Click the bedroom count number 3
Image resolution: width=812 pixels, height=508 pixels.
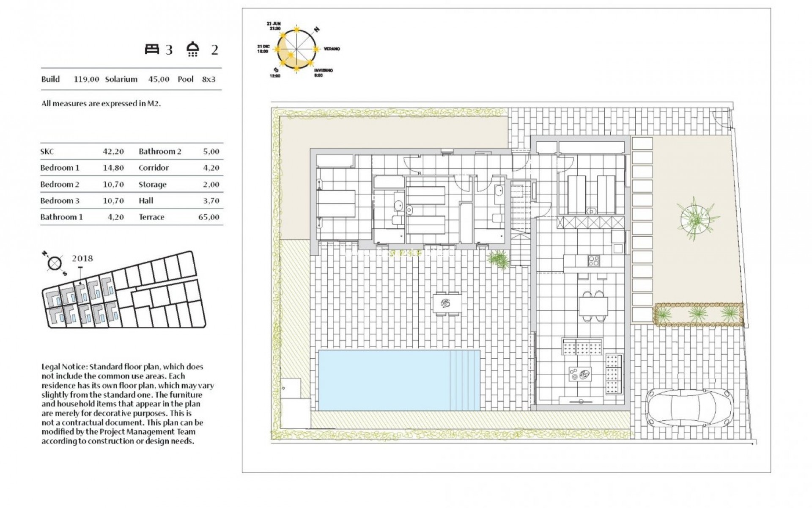point(169,50)
